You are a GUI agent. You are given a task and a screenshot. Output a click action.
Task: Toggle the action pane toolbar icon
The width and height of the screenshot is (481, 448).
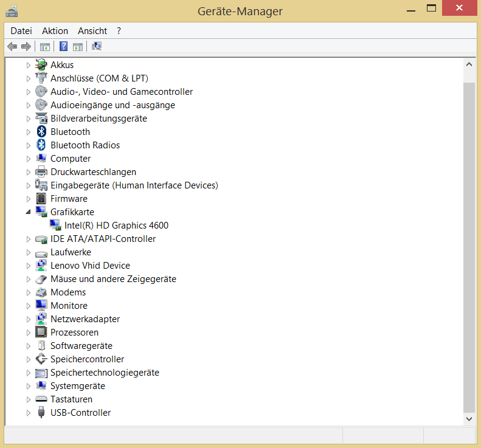pos(78,47)
